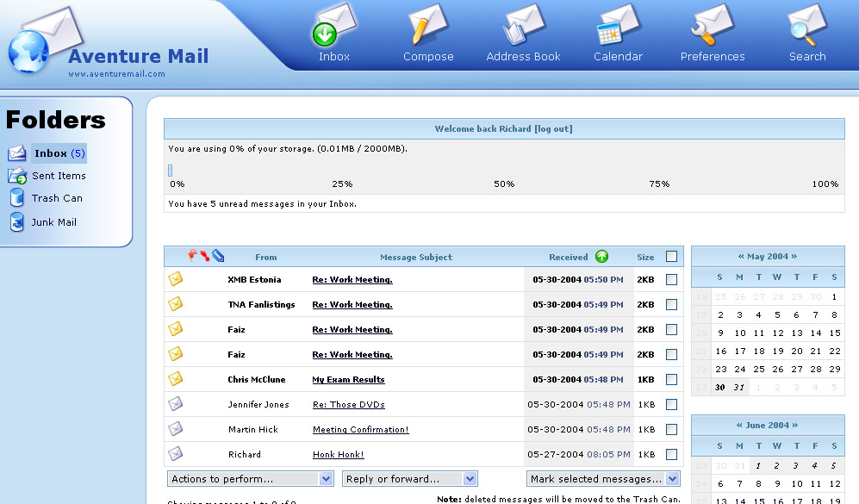Click the May 2004 month title
This screenshot has height=504, width=859.
[768, 257]
